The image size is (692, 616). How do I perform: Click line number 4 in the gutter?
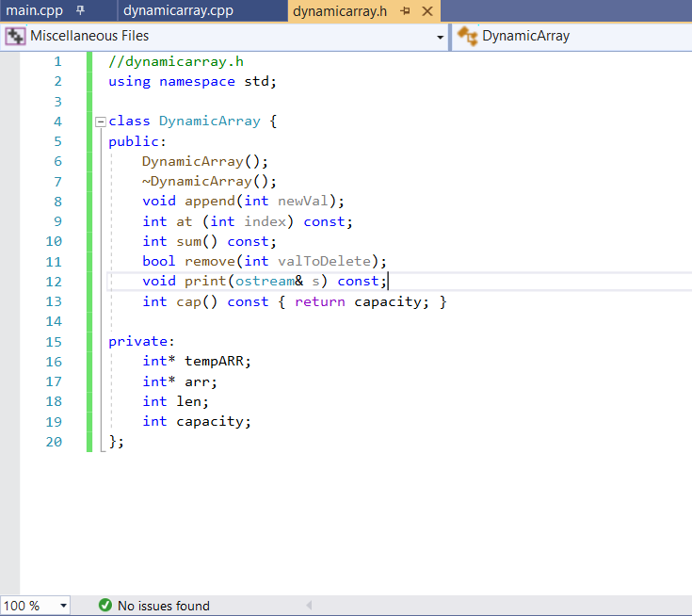point(57,122)
